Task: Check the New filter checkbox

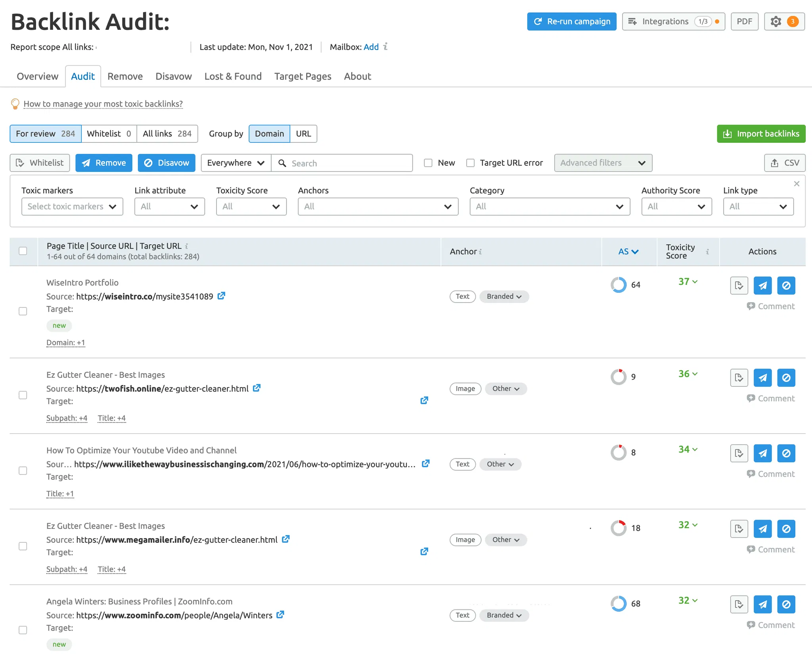Action: (x=428, y=163)
